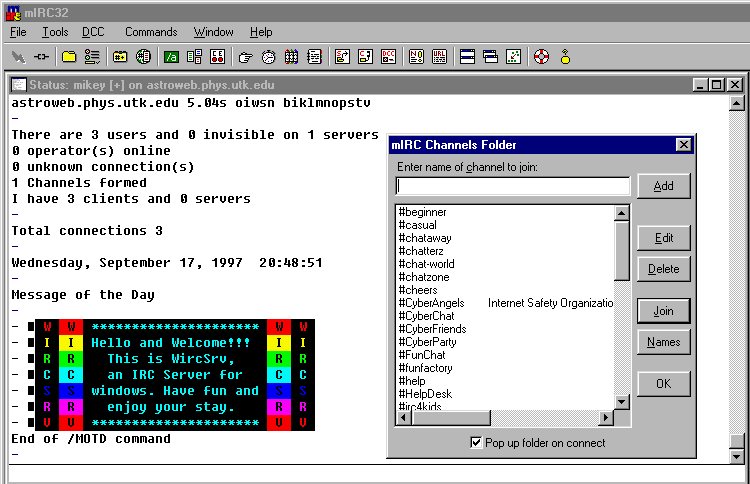The image size is (750, 484).
Task: Select #CyberAngels in the channel list
Action: [432, 303]
